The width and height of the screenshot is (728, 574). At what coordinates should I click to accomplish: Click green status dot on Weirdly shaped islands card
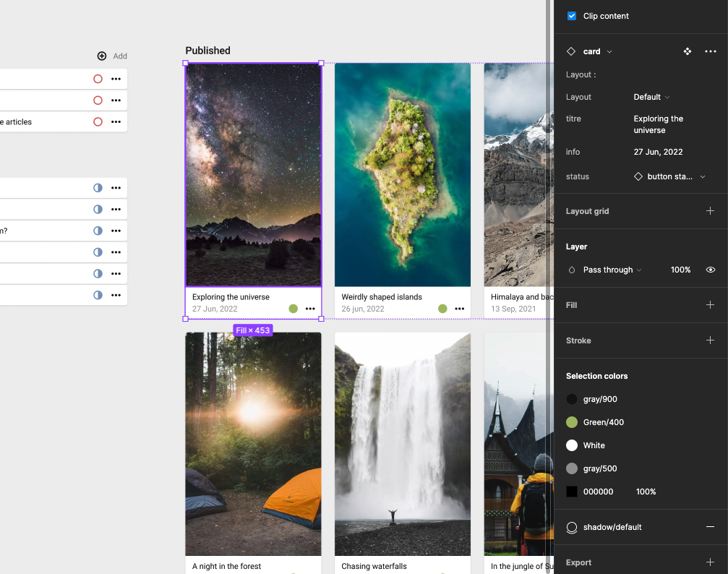442,309
